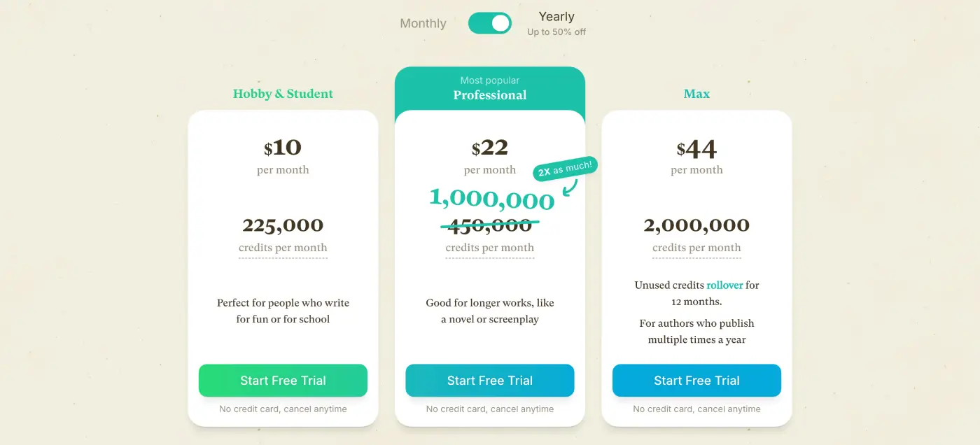Click the 1,000,000 credits amount

click(491, 200)
